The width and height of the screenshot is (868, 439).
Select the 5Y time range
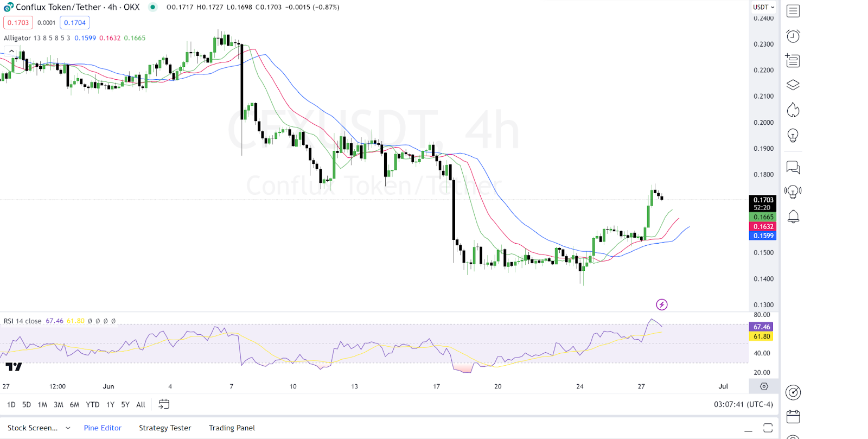tap(125, 404)
